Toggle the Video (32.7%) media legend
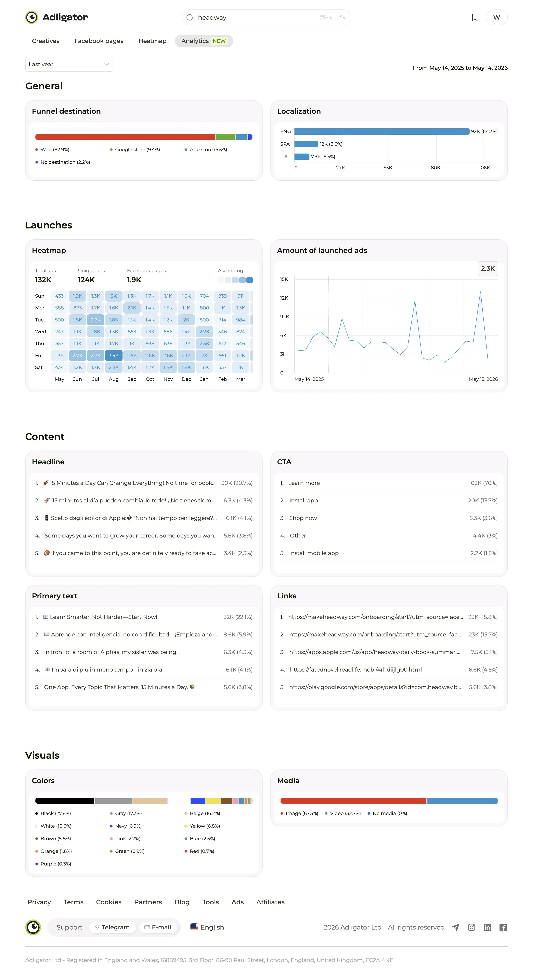Screen dimensions: 533x980 343,813
